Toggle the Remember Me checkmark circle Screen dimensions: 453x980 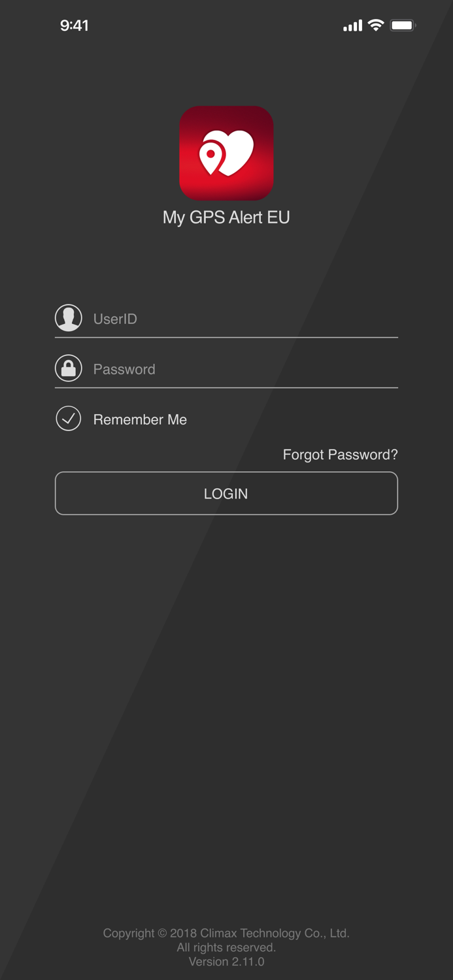pyautogui.click(x=69, y=419)
